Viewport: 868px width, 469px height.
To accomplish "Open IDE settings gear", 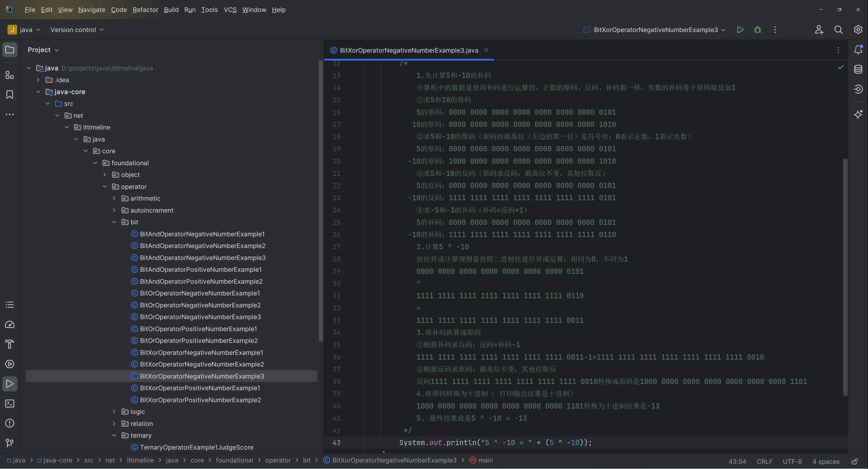I will click(x=858, y=30).
